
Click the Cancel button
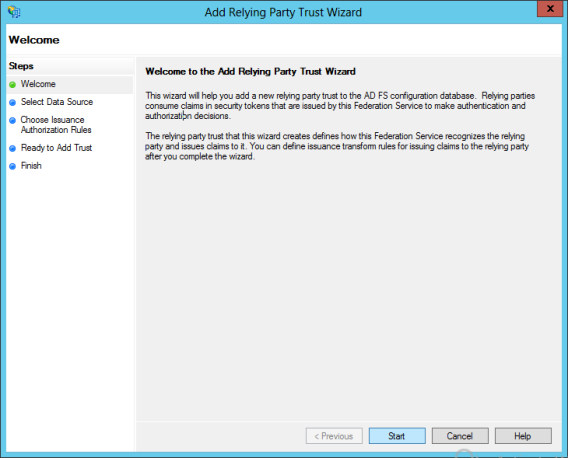click(460, 436)
